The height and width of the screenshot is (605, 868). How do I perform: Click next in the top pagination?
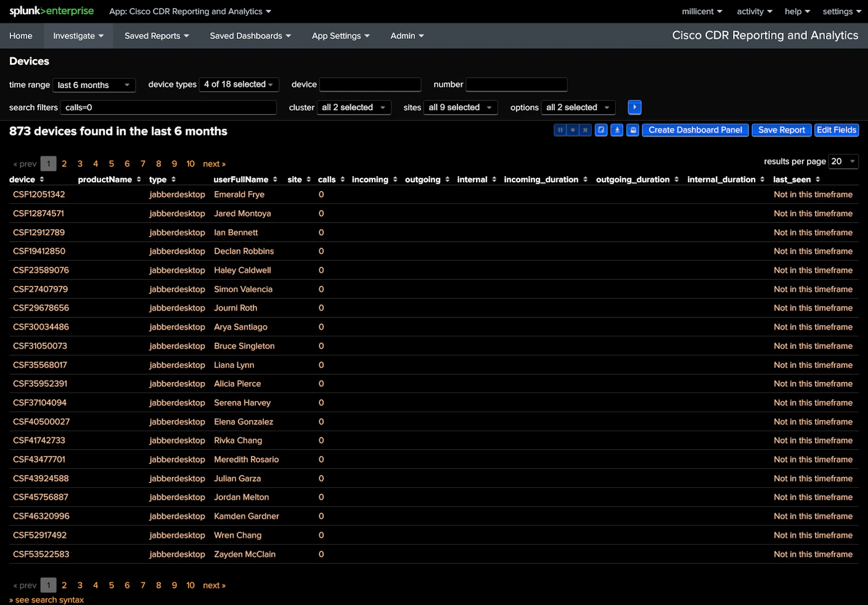(x=214, y=164)
